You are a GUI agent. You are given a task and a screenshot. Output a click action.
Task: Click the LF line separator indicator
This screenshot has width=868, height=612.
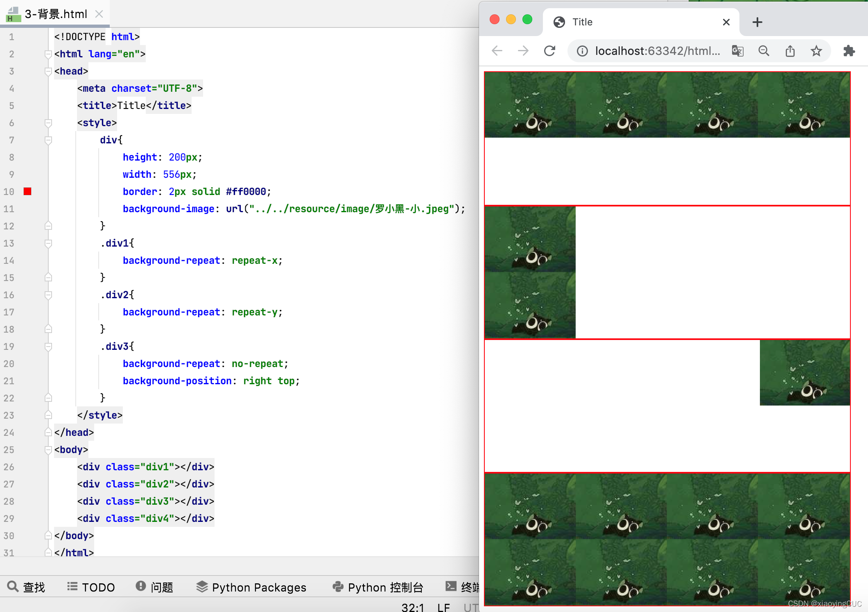(x=443, y=607)
